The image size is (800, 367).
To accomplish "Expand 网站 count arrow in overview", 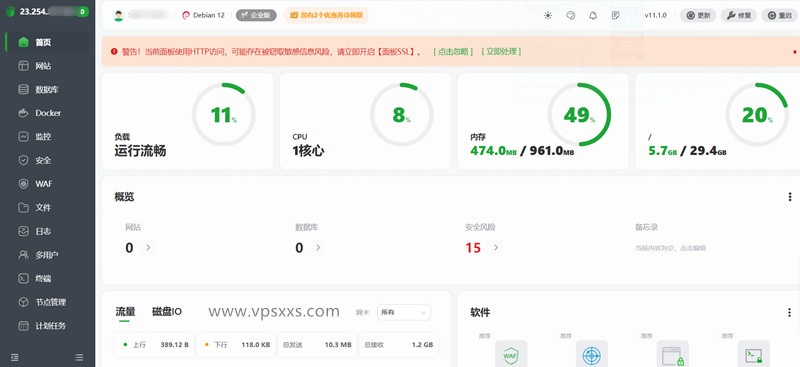I will coord(148,248).
